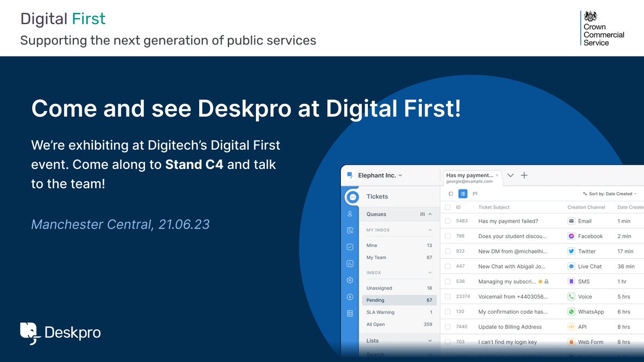Tick the checkbox for ticket 7440
644x362 pixels.
click(448, 327)
